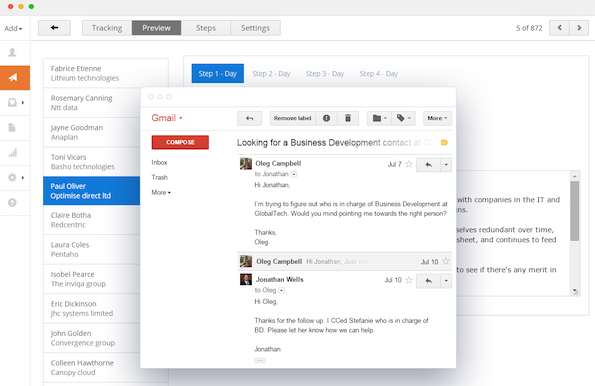This screenshot has height=386, width=595.
Task: Click the document templates sidebar icon
Action: (x=12, y=128)
